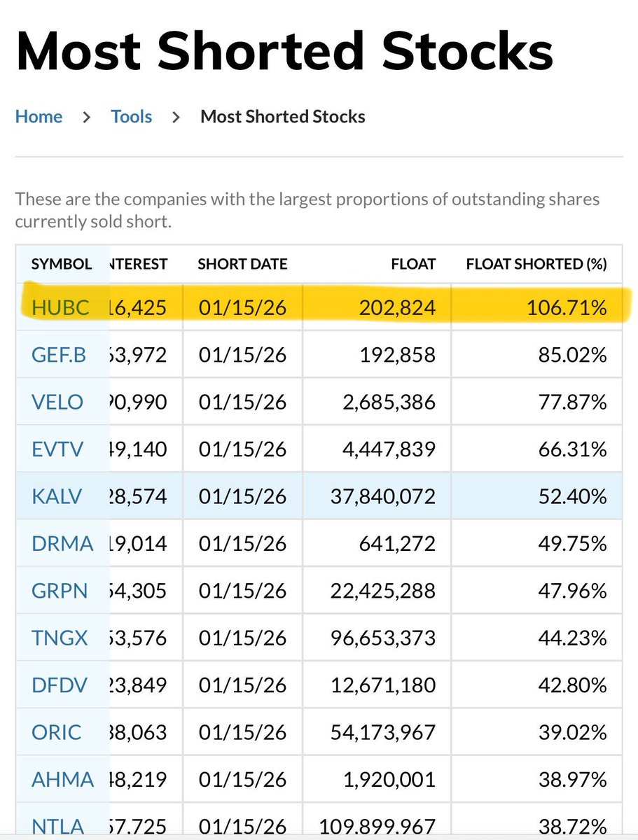Viewport: 638px width, 840px height.
Task: Open the TNGX ticker link
Action: pyautogui.click(x=60, y=638)
